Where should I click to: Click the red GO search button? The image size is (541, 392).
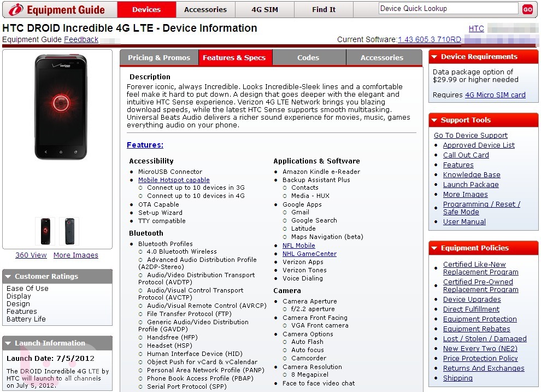[527, 9]
